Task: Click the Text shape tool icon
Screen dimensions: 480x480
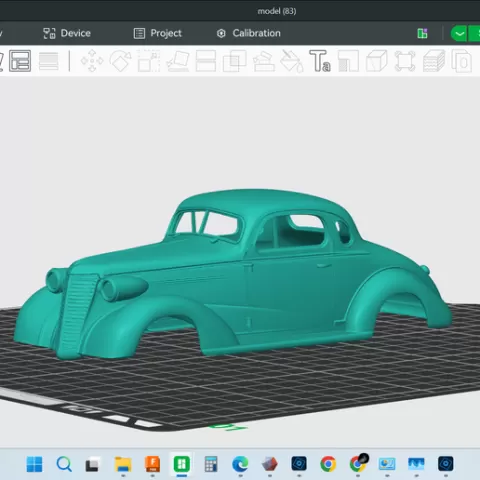Action: coord(320,61)
